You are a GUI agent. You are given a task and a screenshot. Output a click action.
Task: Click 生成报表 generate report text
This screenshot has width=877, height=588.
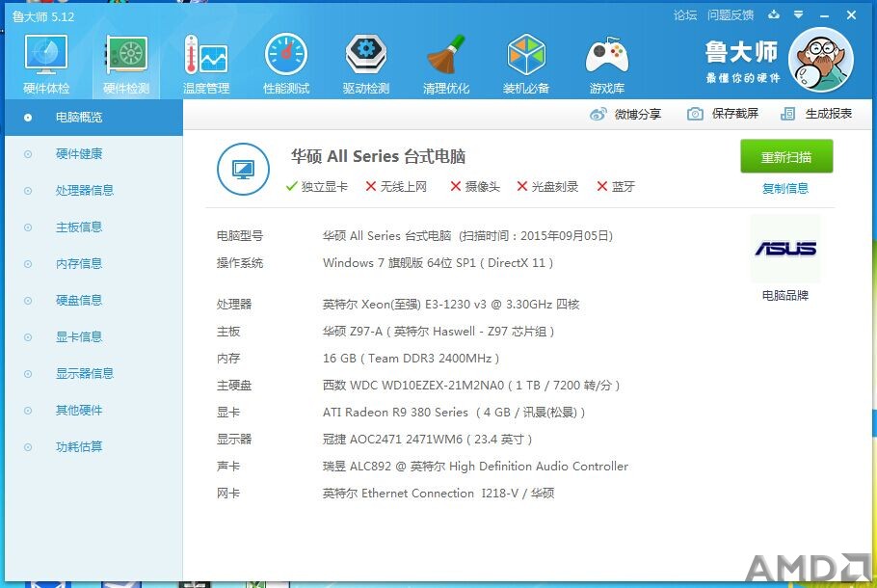point(829,114)
